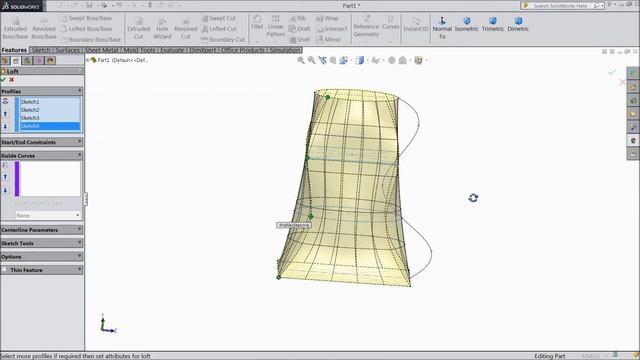
Task: Toggle Instant3D mode
Action: click(416, 24)
